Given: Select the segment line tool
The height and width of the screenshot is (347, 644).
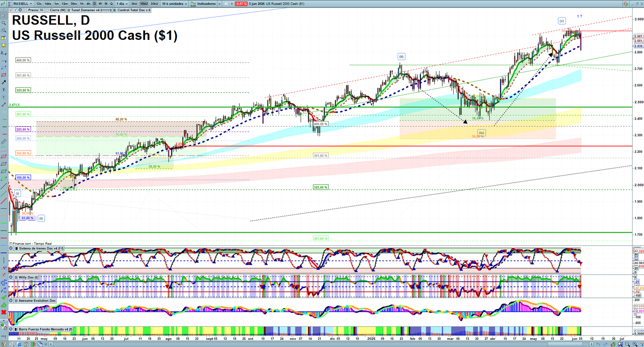Looking at the screenshot, I should [x=4, y=105].
